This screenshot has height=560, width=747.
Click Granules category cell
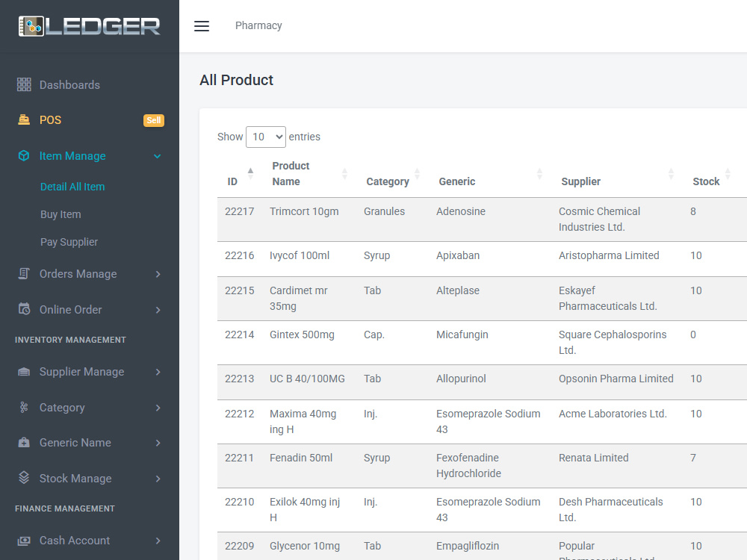coord(384,211)
